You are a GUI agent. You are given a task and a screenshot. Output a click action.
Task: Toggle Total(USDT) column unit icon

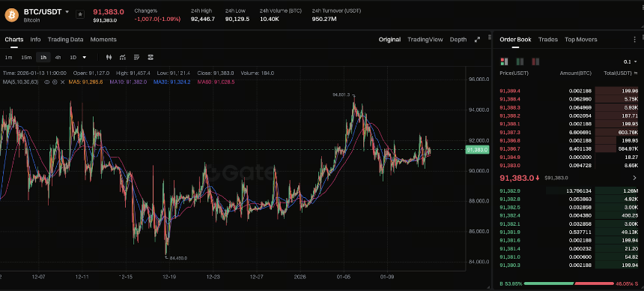tap(636, 73)
